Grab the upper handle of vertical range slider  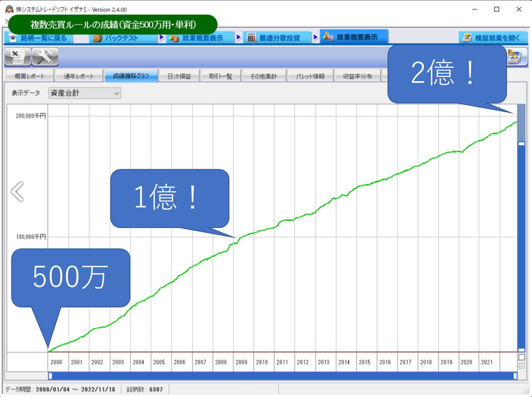(x=521, y=144)
